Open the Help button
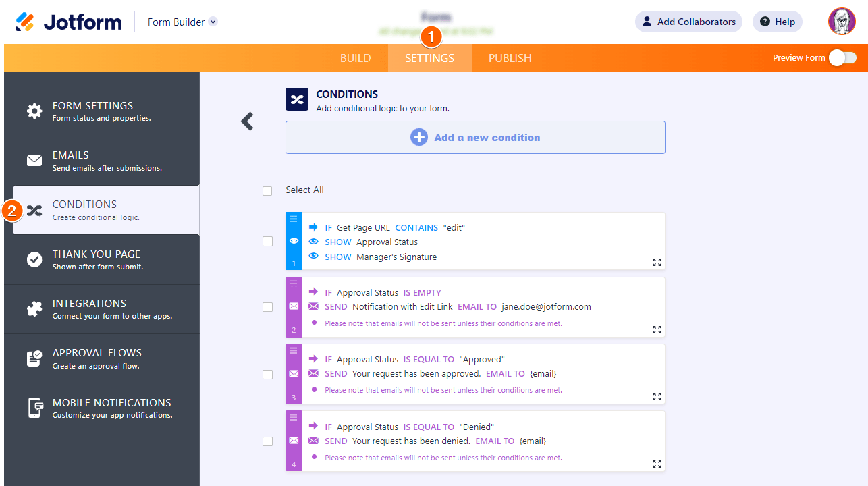Viewport: 868px width, 486px height. click(778, 22)
